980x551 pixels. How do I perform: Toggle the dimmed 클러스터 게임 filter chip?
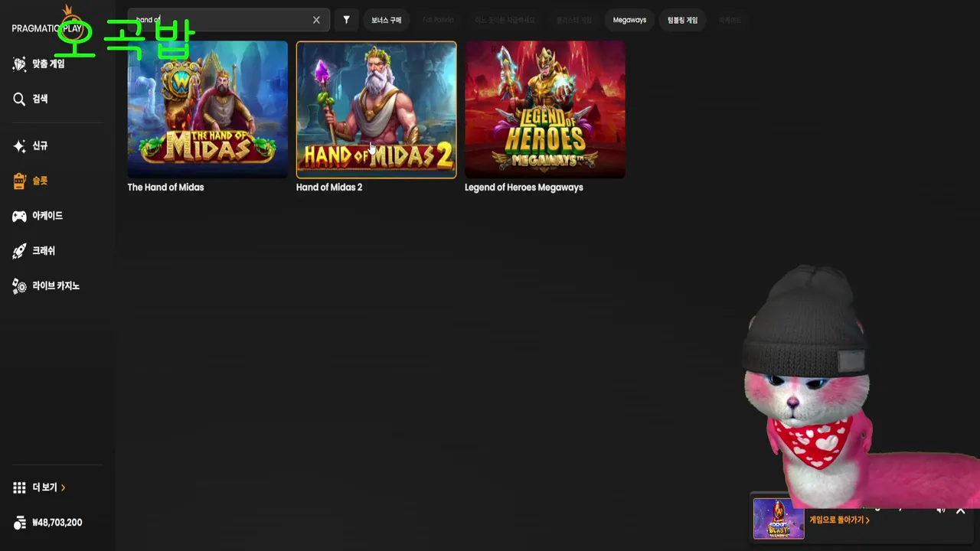pyautogui.click(x=573, y=20)
